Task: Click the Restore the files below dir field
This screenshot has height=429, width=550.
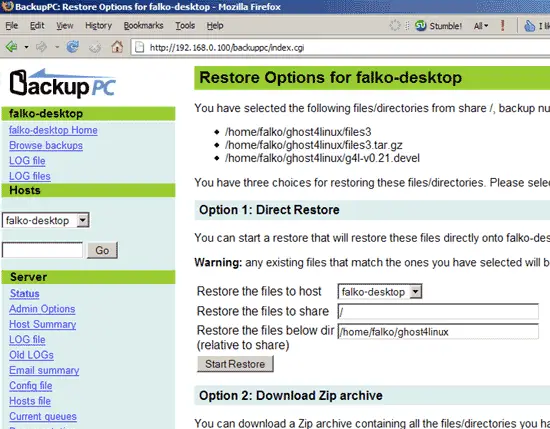Action: pyautogui.click(x=438, y=331)
